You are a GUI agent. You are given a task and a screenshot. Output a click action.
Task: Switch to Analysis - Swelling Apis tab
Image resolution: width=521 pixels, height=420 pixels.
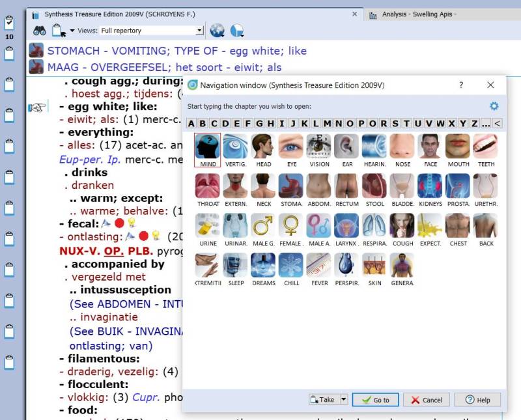[x=419, y=14]
